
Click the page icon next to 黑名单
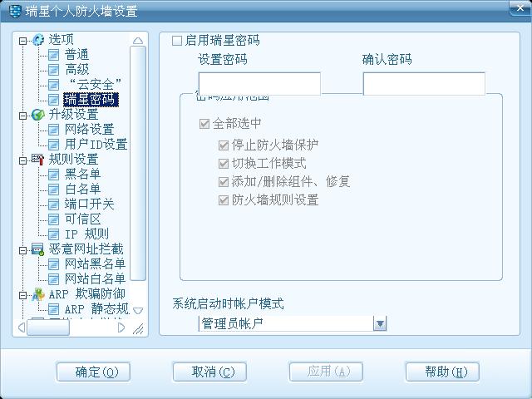click(x=53, y=175)
